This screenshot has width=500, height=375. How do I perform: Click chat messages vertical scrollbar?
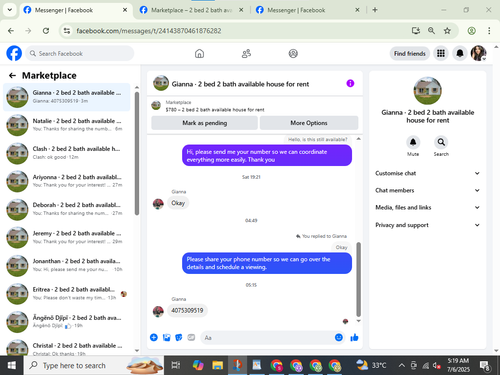359,279
